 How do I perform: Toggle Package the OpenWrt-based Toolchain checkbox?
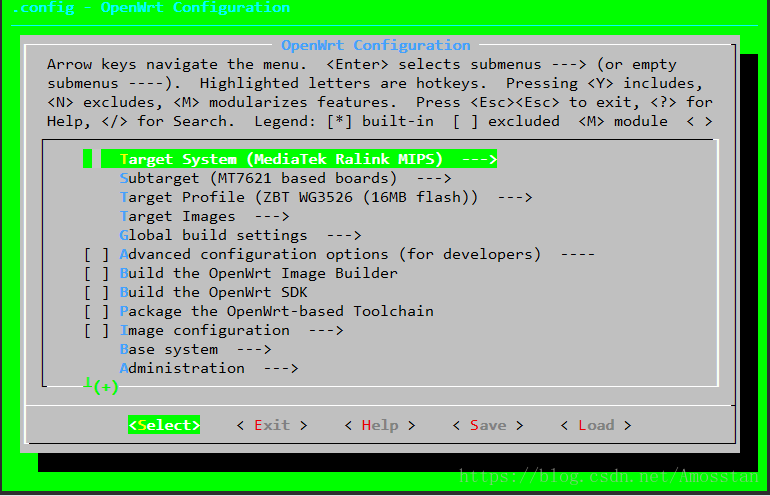[x=96, y=312]
